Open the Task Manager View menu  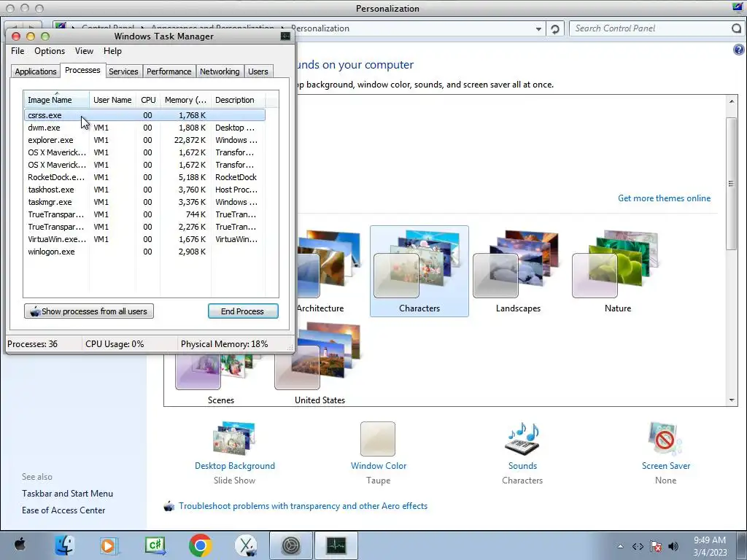click(x=84, y=51)
